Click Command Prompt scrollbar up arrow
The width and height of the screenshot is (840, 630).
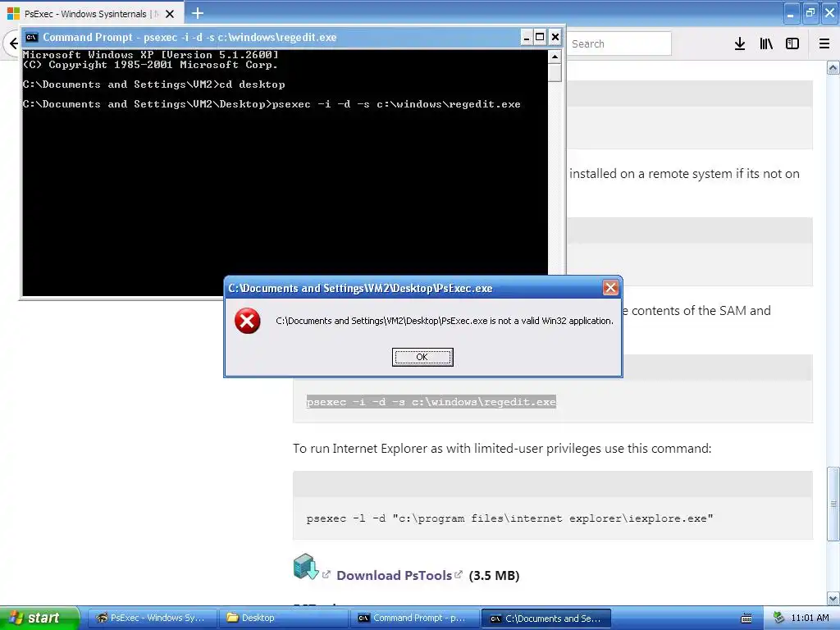(555, 57)
